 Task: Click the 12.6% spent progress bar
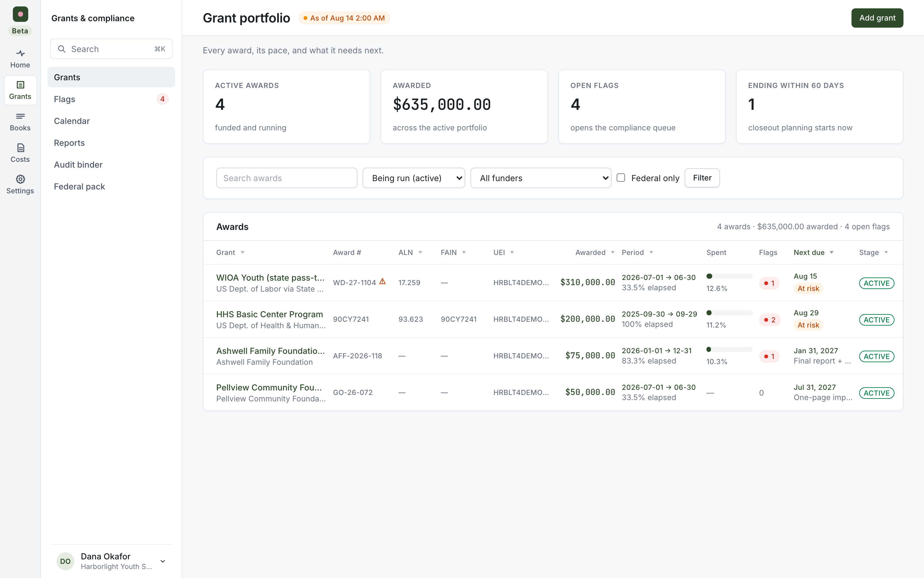[x=729, y=276]
